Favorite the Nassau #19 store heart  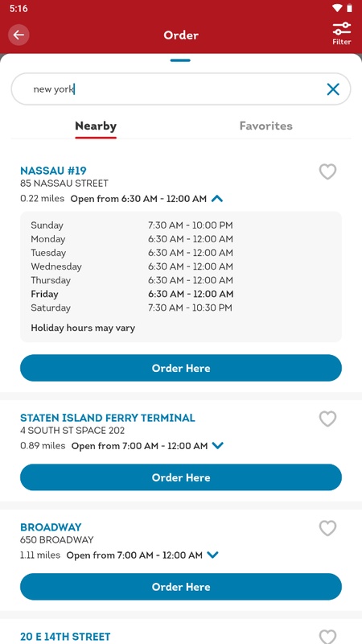pos(327,171)
